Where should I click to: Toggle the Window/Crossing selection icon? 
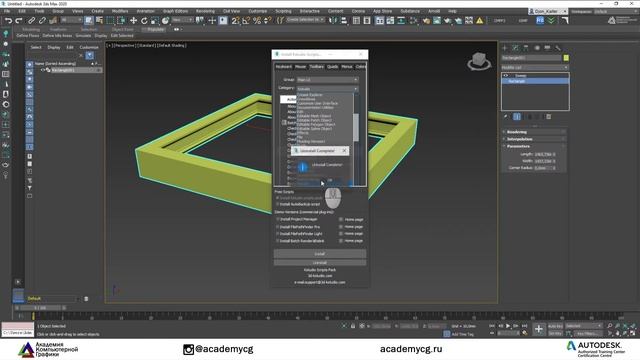pos(121,20)
